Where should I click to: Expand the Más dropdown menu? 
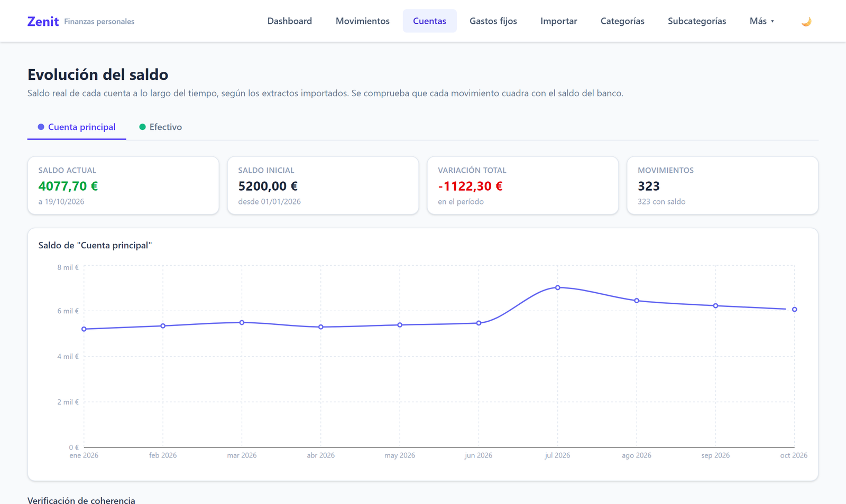coord(762,21)
